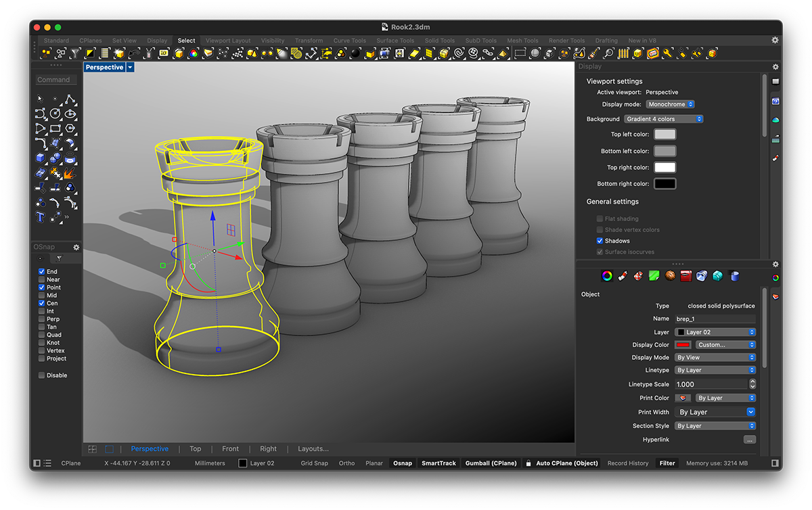The width and height of the screenshot is (812, 510).
Task: Open the color wheel properties icon
Action: (607, 276)
